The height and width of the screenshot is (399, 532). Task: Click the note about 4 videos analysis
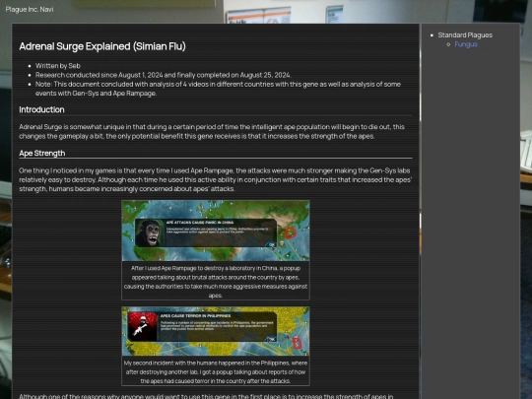point(218,89)
